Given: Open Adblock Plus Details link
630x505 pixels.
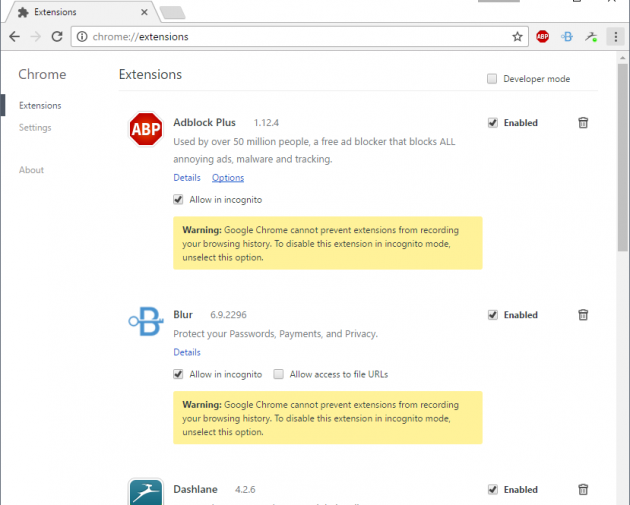Looking at the screenshot, I should pyautogui.click(x=187, y=178).
